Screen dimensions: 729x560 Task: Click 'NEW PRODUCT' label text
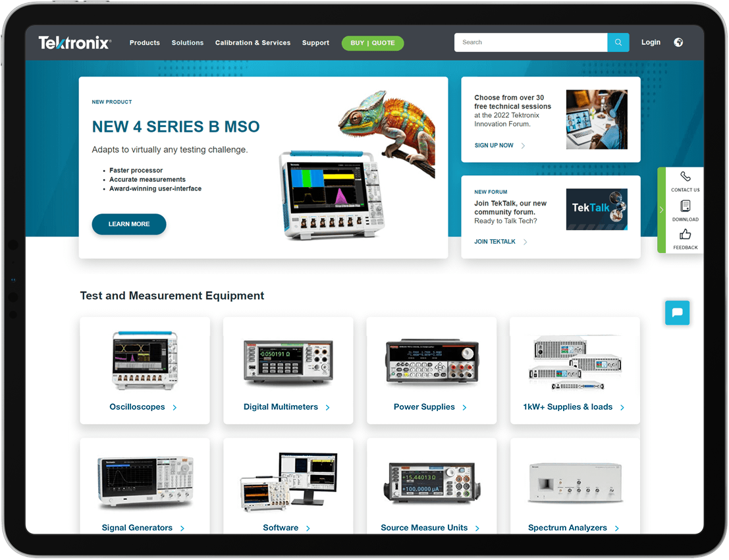point(111,102)
